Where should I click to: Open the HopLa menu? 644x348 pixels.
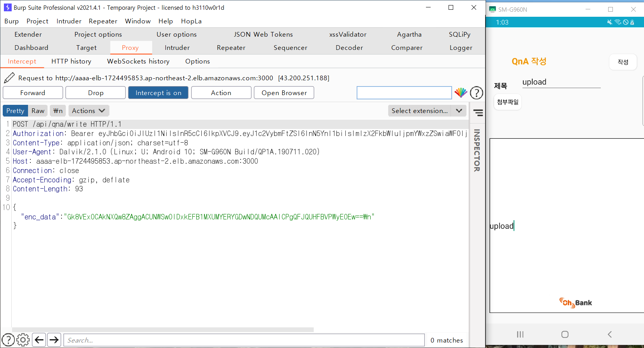pyautogui.click(x=191, y=21)
